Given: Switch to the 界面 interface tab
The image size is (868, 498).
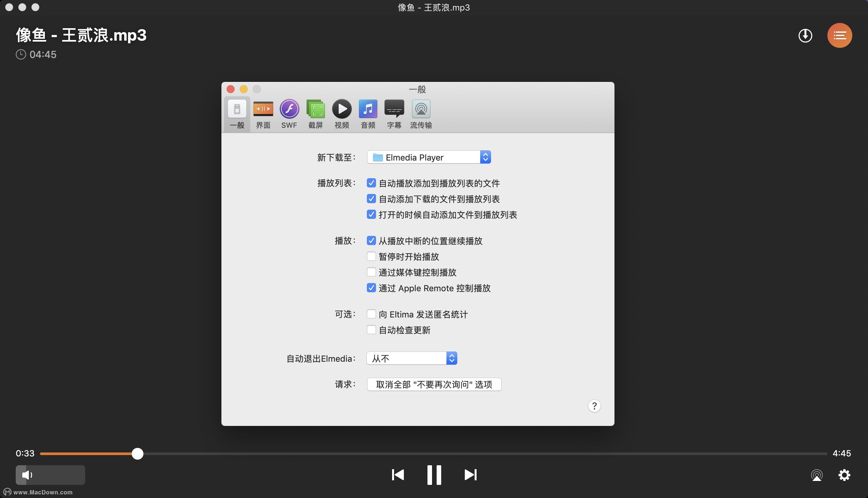Looking at the screenshot, I should [x=263, y=114].
